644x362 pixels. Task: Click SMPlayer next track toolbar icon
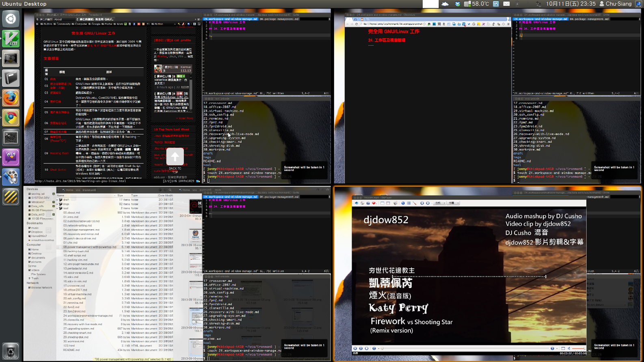(428, 203)
